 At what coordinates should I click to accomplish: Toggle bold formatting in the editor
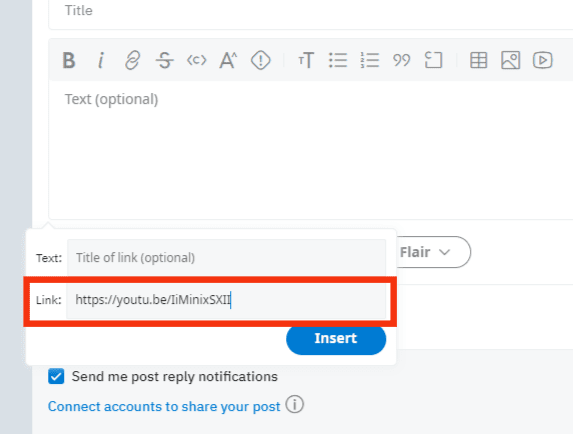tap(69, 60)
